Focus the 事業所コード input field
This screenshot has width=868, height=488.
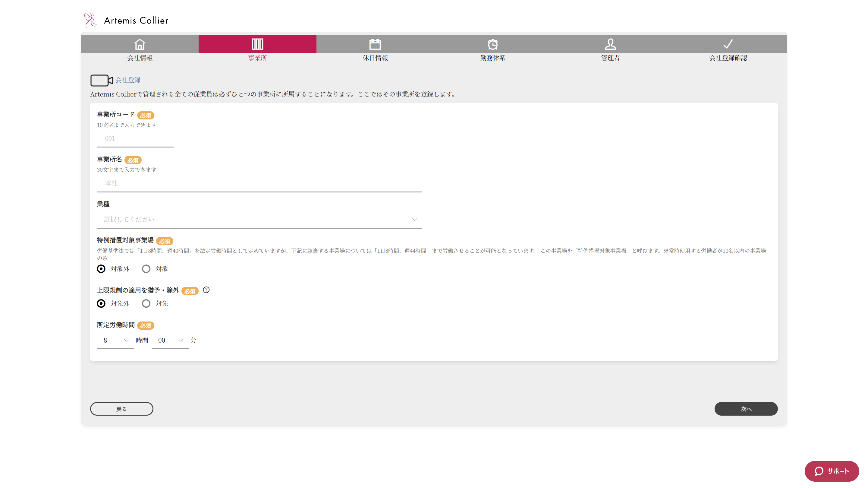pyautogui.click(x=135, y=139)
